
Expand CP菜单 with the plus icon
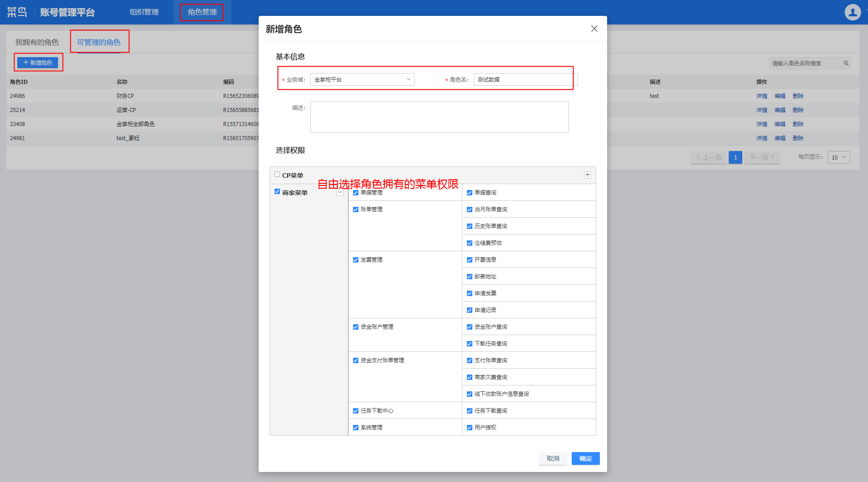coord(587,175)
